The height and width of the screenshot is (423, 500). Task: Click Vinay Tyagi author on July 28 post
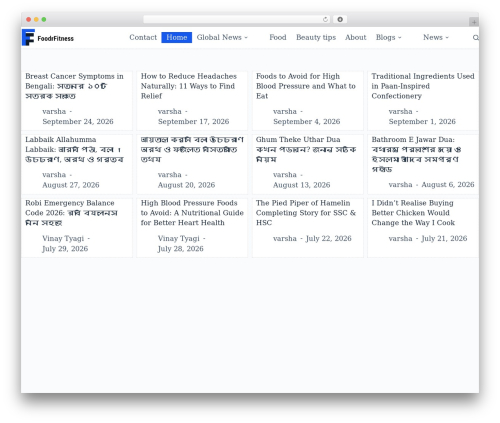[x=178, y=238]
